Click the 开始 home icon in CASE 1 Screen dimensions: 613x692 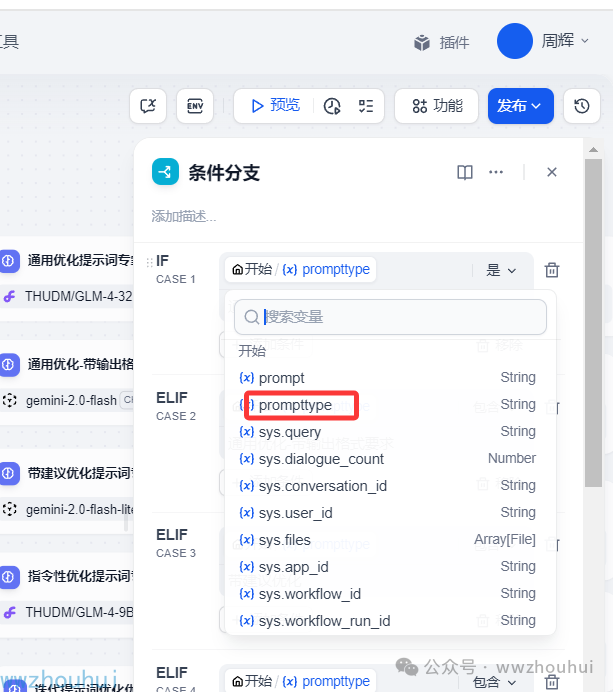237,269
